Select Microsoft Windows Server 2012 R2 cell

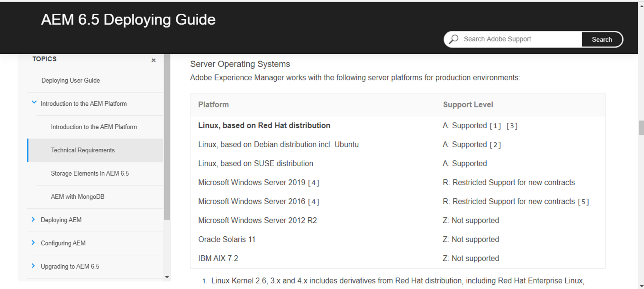[x=258, y=220]
